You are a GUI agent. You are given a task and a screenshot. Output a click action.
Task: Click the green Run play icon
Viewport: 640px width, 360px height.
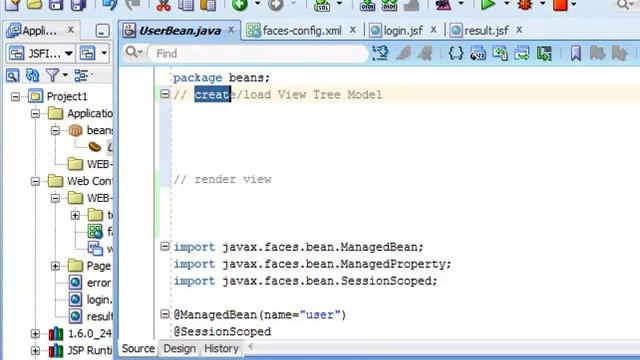(487, 4)
